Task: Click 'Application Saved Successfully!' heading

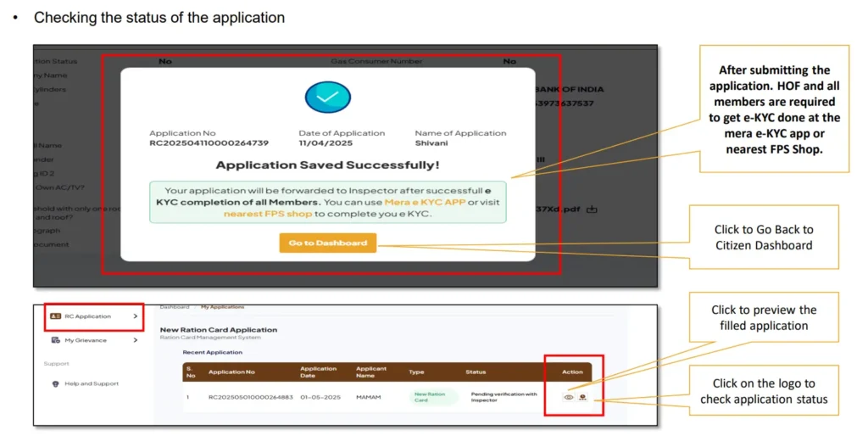Action: point(328,165)
